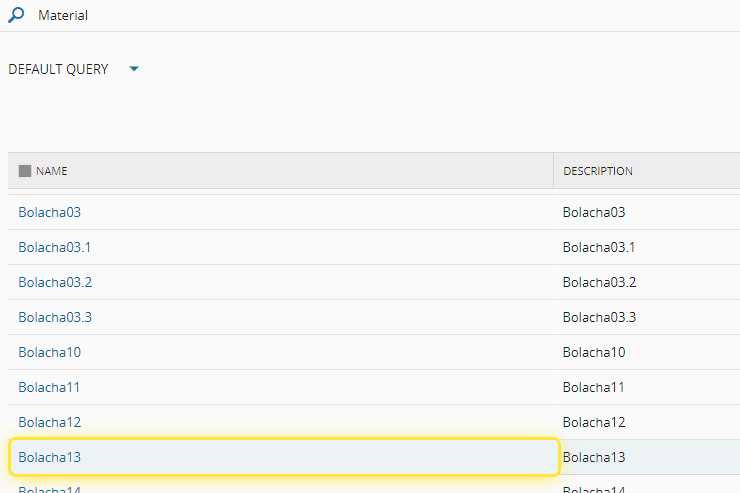The height and width of the screenshot is (493, 740).
Task: Open the Bolacha03 material link
Action: point(48,212)
